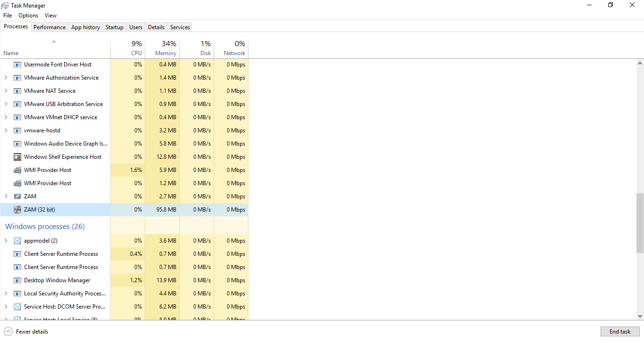The image size is (644, 343).
Task: Click the End task button
Action: coord(619,331)
